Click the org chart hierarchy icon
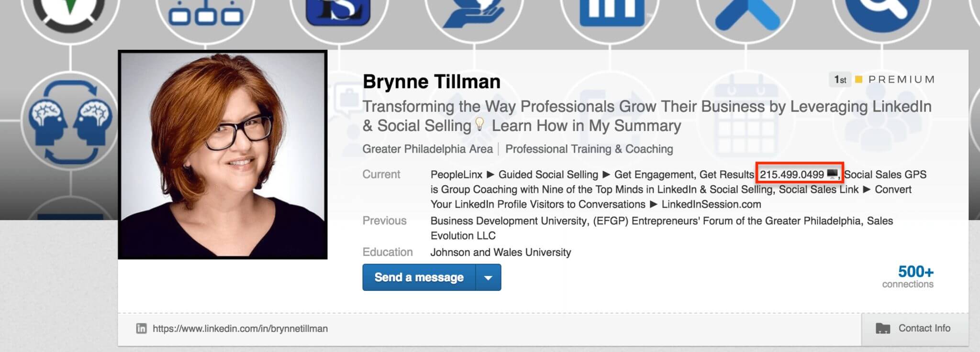This screenshot has height=352, width=980. tap(206, 13)
